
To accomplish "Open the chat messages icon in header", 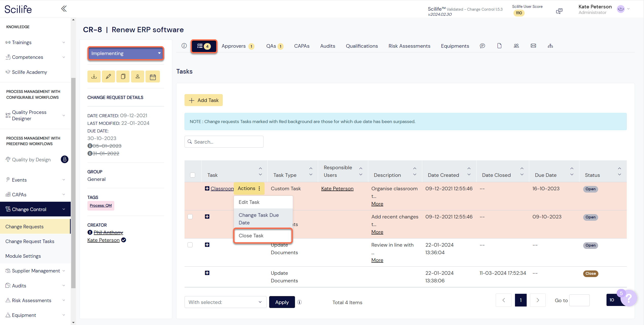I will pos(559,11).
